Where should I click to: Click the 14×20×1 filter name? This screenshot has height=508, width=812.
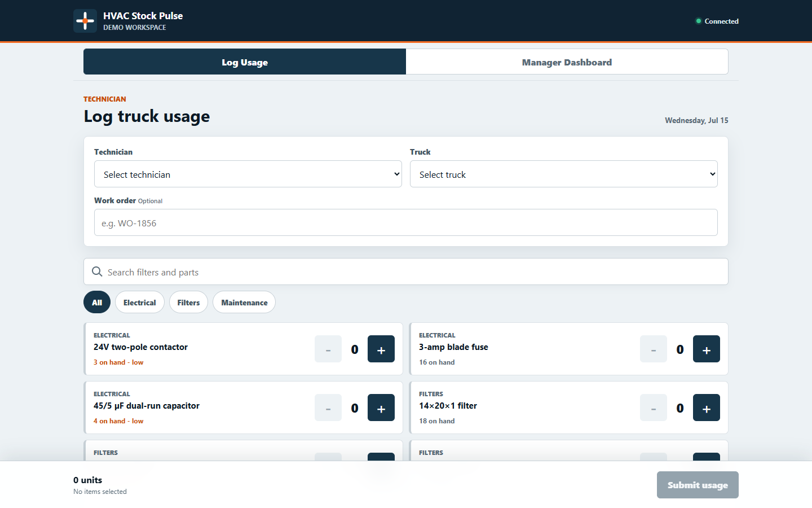tap(448, 406)
